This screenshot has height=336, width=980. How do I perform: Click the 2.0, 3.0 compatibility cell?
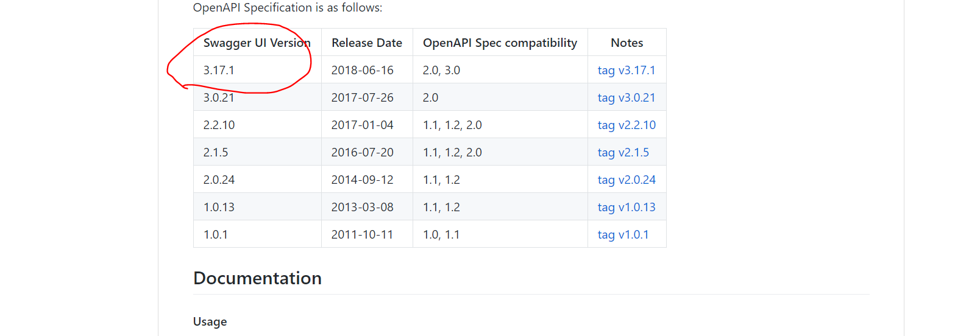(x=500, y=70)
